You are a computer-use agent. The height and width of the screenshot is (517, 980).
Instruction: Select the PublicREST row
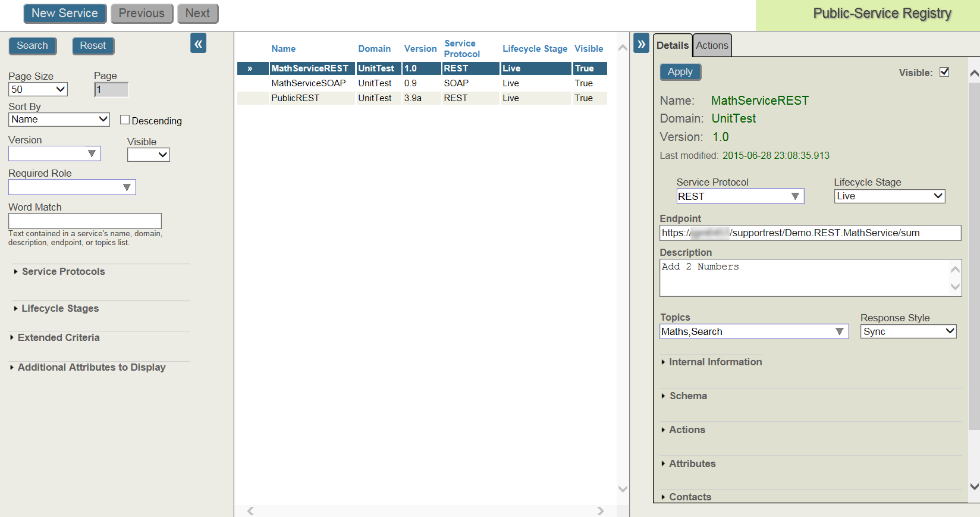point(422,98)
